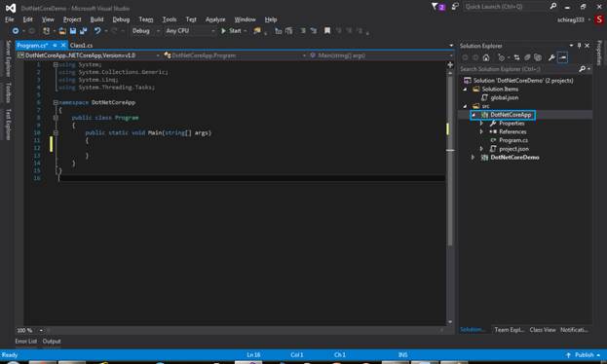The width and height of the screenshot is (607, 364).
Task: Click the Save All toolbar icon
Action: (x=83, y=30)
